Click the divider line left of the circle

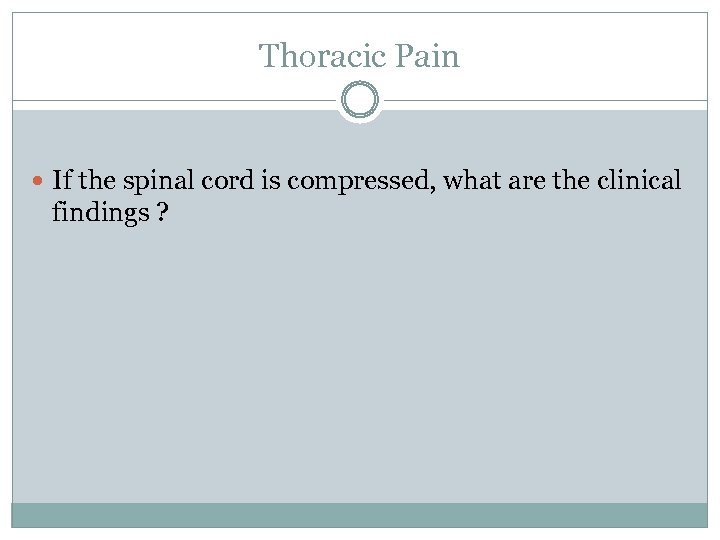click(170, 101)
